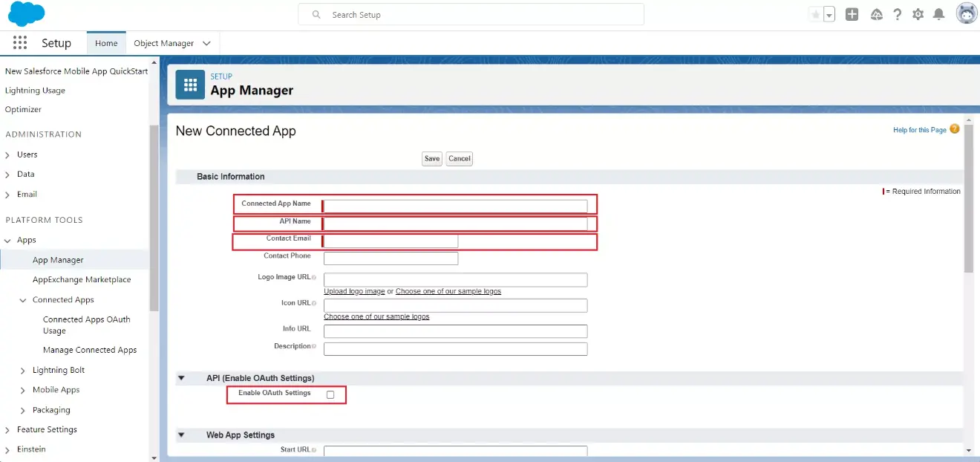Click the sidebar vertical scrollbar
The image size is (980, 462).
click(x=154, y=218)
